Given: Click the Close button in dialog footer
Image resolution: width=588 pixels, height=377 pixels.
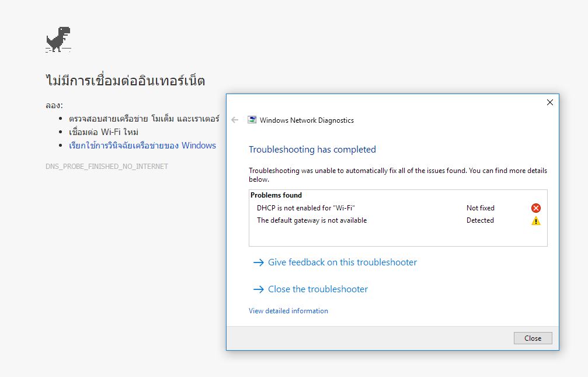Looking at the screenshot, I should [x=533, y=338].
